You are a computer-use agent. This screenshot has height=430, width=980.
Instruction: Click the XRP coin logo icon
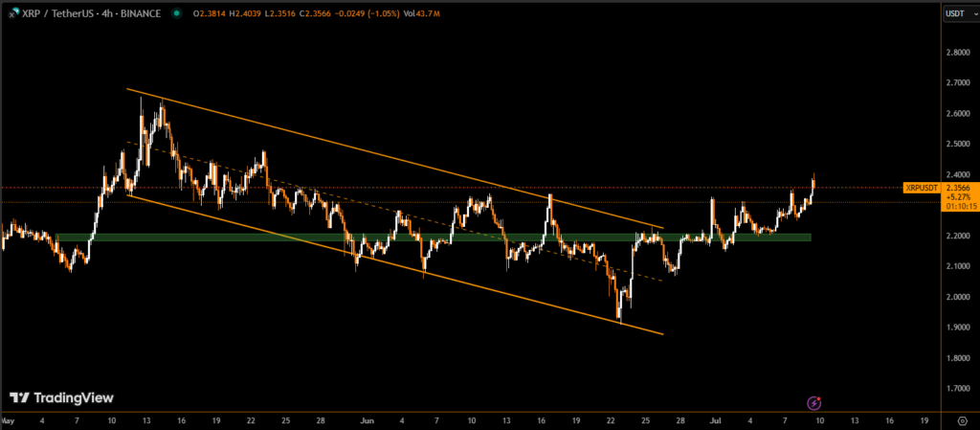click(x=11, y=13)
